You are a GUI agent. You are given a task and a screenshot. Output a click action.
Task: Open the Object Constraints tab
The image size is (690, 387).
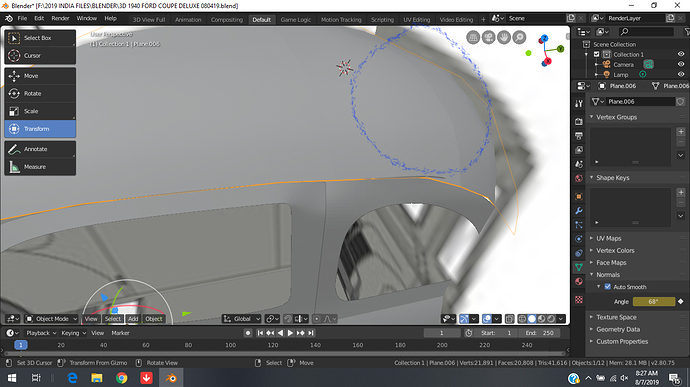point(579,253)
